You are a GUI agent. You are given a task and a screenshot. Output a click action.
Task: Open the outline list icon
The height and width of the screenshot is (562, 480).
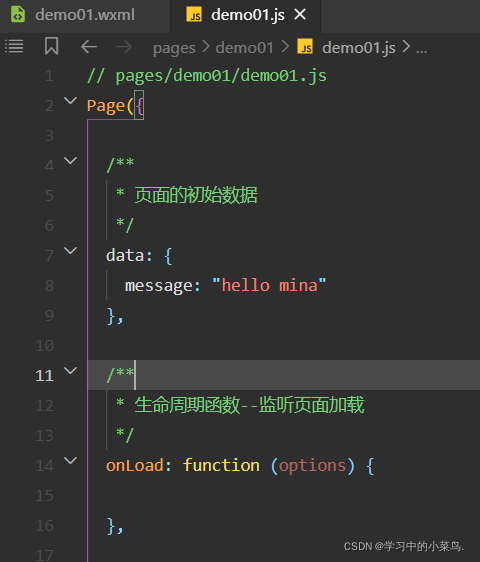(x=14, y=46)
